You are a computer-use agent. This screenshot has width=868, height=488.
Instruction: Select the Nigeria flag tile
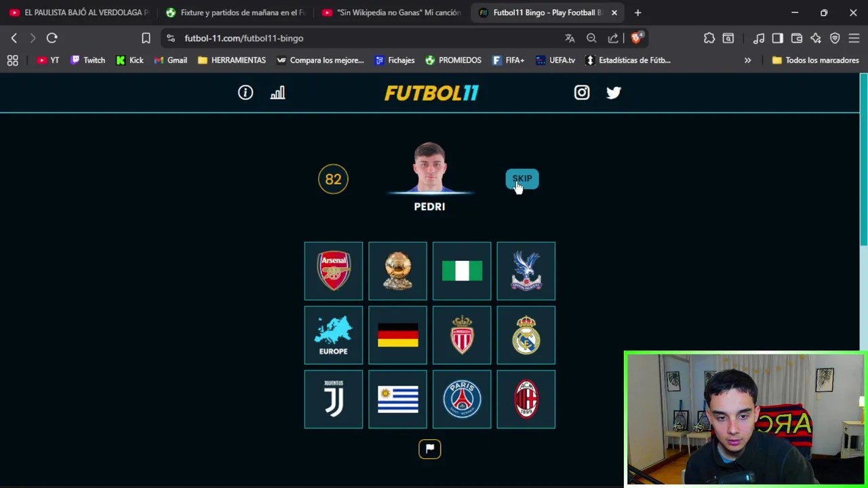(x=462, y=271)
